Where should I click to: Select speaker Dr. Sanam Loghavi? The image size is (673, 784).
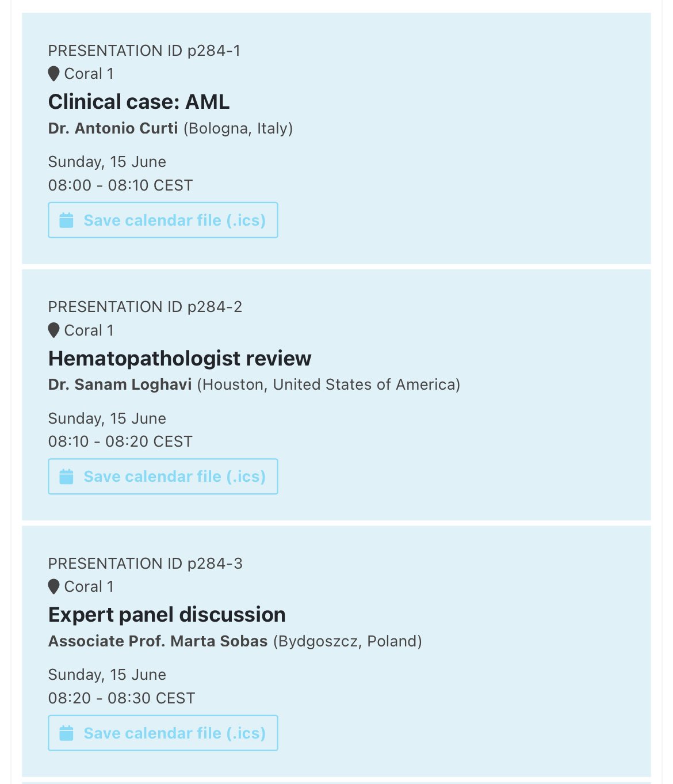(120, 385)
